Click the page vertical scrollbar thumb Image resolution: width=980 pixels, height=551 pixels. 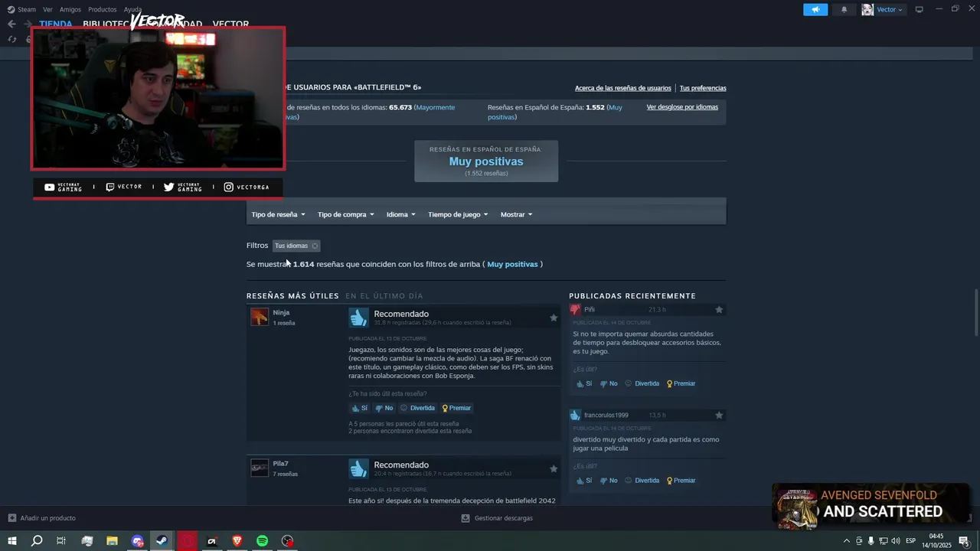coord(975,312)
